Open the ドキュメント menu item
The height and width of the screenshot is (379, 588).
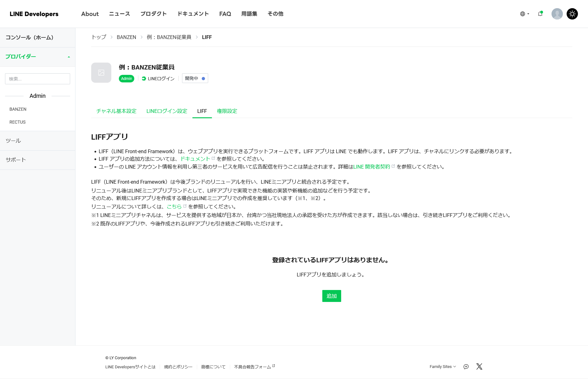193,14
